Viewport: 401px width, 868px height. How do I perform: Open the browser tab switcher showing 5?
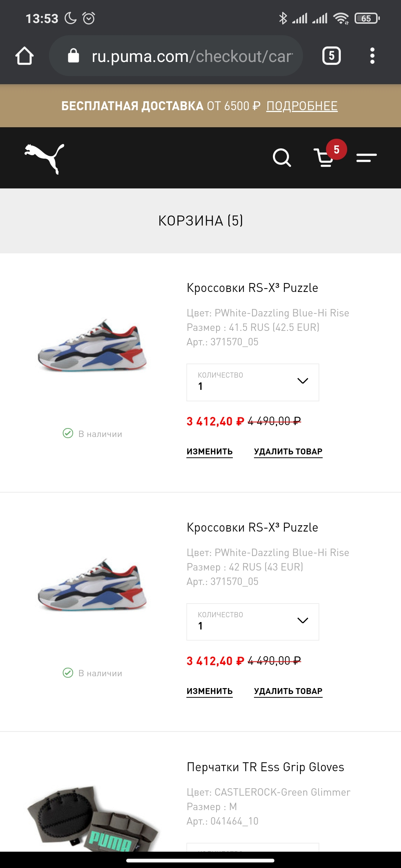tap(332, 56)
